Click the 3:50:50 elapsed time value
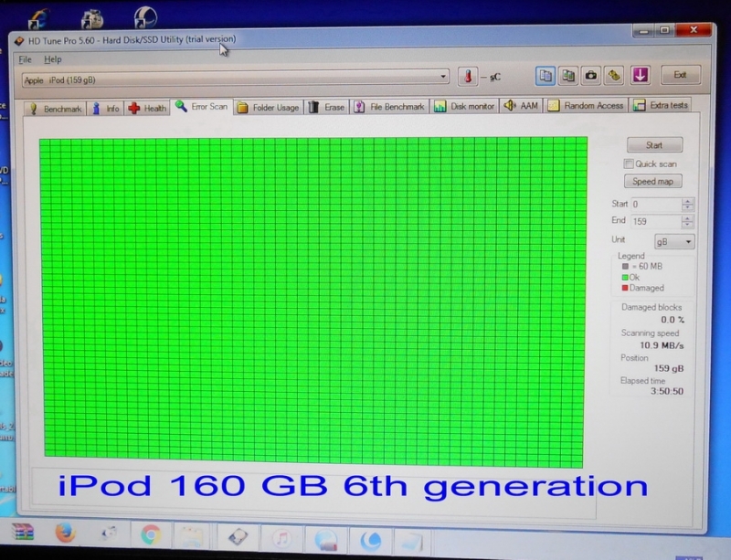The width and height of the screenshot is (731, 560). coord(667,391)
